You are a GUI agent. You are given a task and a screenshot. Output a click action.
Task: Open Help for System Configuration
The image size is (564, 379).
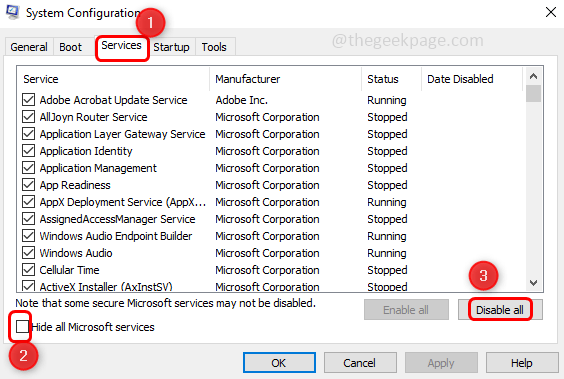tap(522, 363)
